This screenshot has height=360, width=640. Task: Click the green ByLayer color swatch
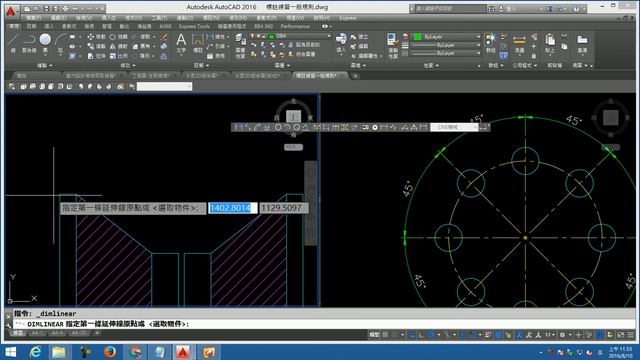point(417,37)
